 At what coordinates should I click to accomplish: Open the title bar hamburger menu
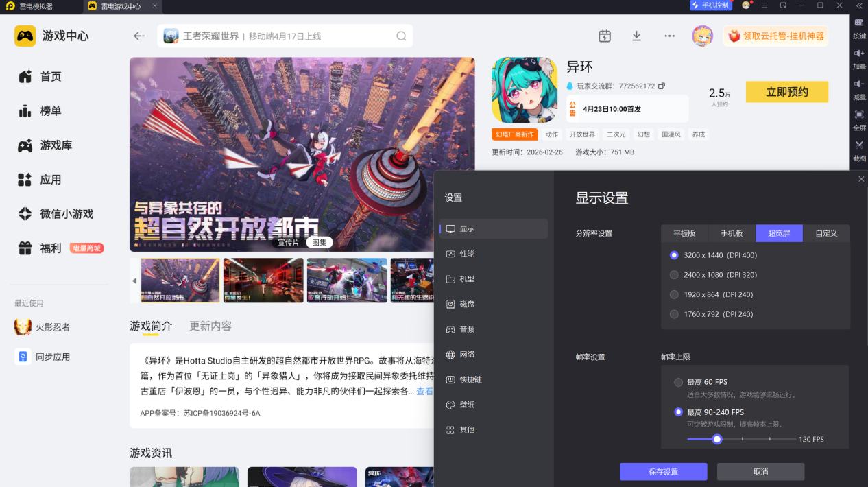pyautogui.click(x=764, y=5)
